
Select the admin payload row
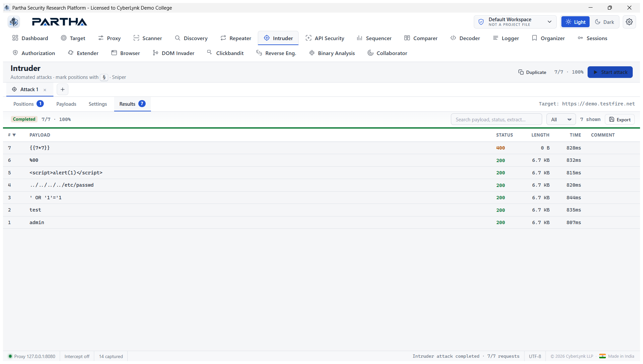coord(321,222)
